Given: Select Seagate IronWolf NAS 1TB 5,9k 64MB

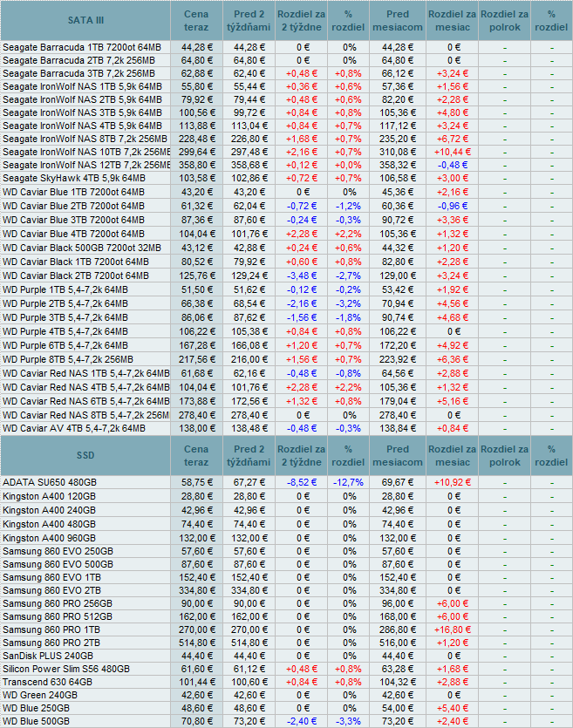Looking at the screenshot, I should coord(82,86).
